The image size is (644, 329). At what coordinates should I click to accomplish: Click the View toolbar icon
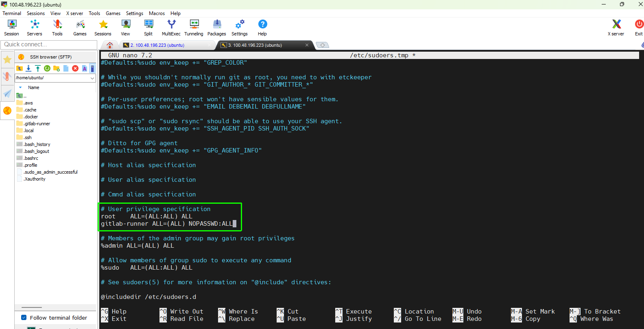(x=126, y=28)
